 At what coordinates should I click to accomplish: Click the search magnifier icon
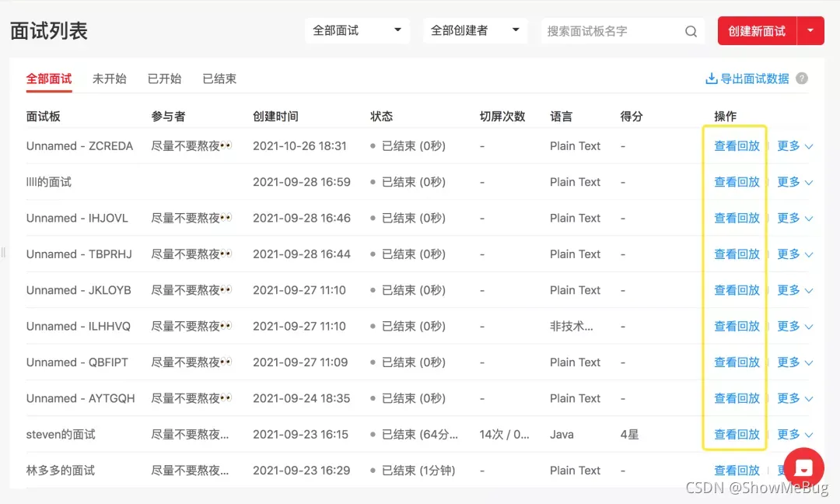pos(691,31)
